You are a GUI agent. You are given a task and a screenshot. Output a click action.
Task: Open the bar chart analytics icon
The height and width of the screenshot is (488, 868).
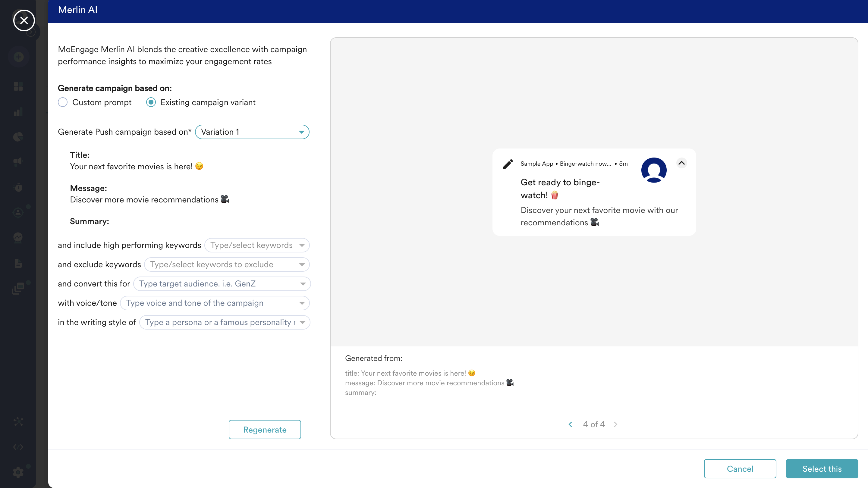click(x=18, y=111)
